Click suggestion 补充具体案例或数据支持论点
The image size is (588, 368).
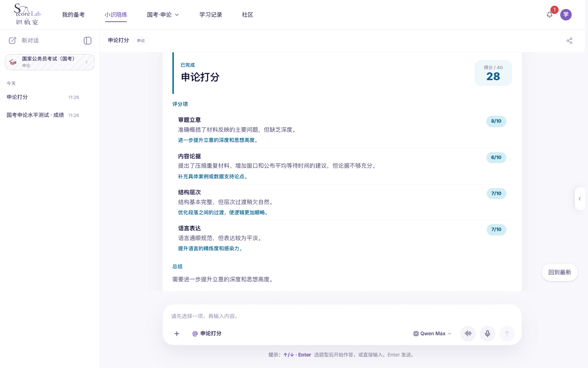(x=213, y=177)
